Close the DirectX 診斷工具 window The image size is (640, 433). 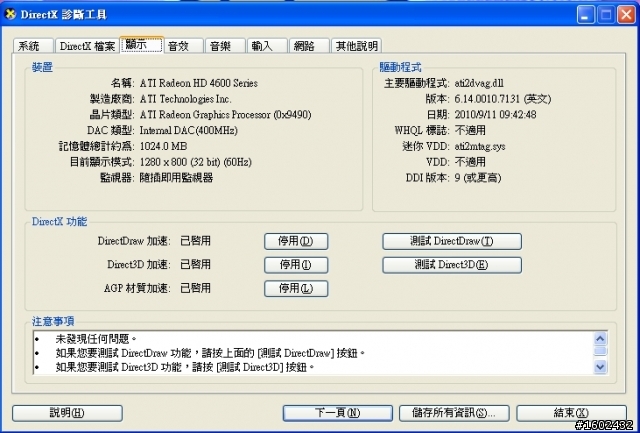626,15
